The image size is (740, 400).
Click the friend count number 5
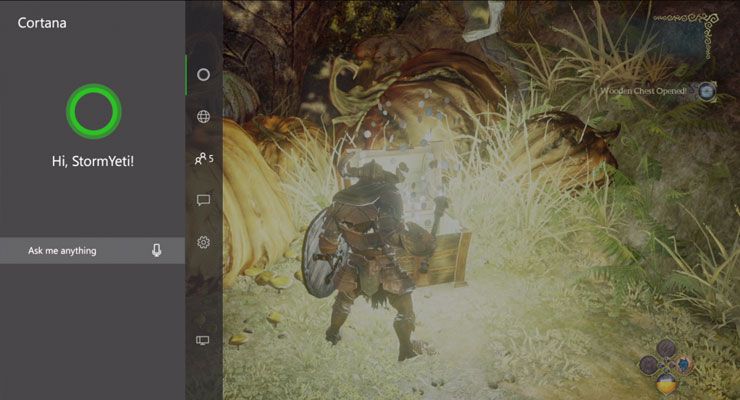coord(212,158)
